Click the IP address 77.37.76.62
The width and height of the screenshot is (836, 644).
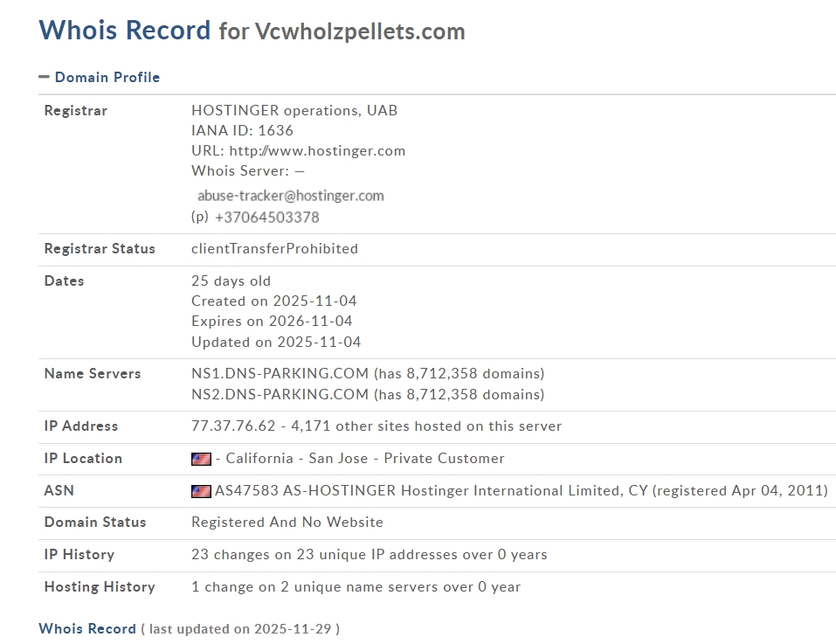(233, 426)
